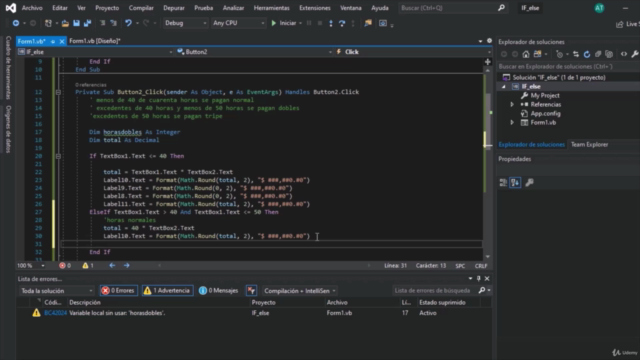Start debugging with the green Iniciar play icon
The image size is (640, 360).
pyautogui.click(x=274, y=23)
